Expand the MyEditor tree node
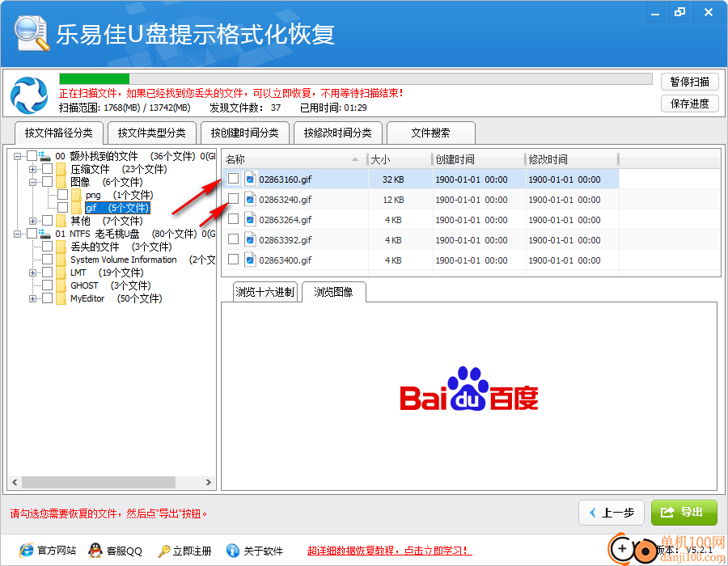The height and width of the screenshot is (566, 728). [x=32, y=299]
